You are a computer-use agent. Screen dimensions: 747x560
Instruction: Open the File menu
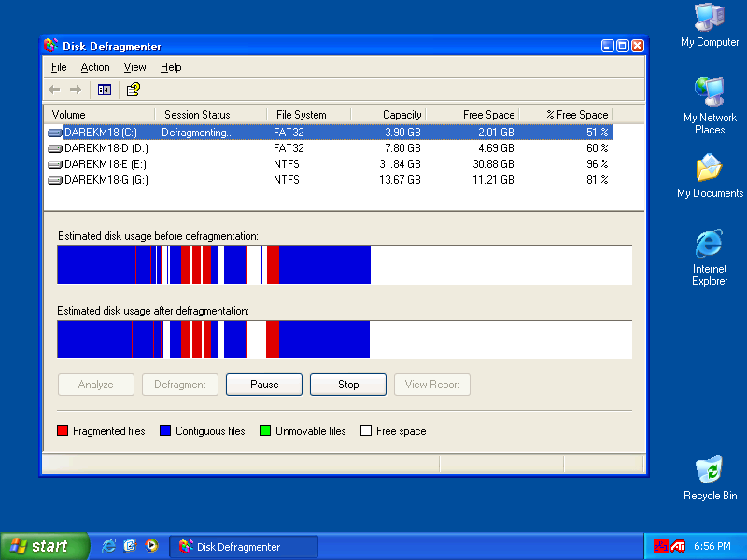point(59,67)
